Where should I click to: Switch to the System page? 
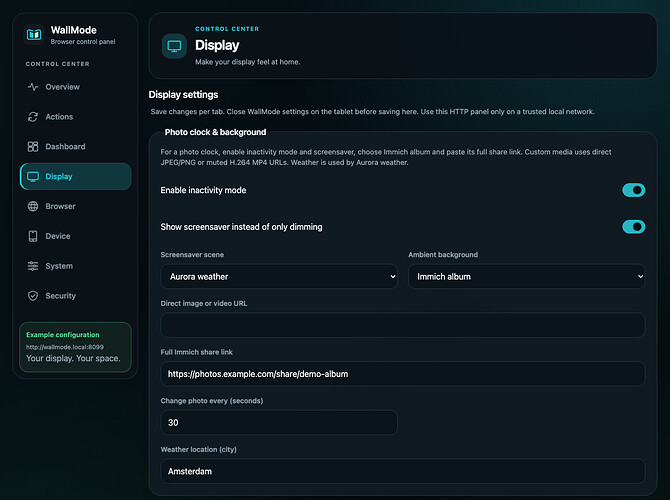tap(75, 266)
